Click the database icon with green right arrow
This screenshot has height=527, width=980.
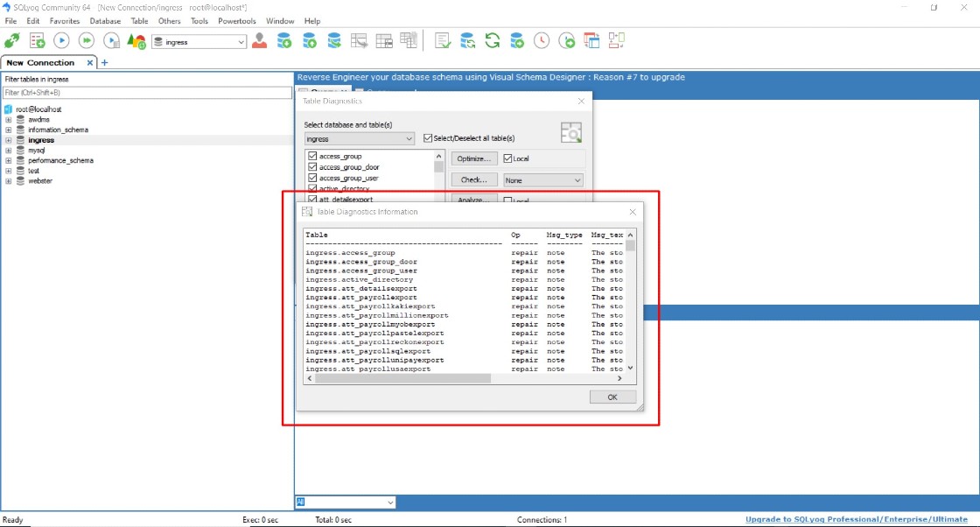pos(517,41)
